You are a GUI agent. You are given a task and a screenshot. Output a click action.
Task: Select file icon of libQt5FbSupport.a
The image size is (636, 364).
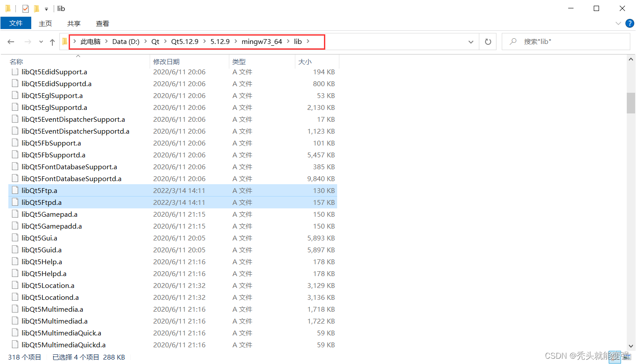(x=15, y=143)
